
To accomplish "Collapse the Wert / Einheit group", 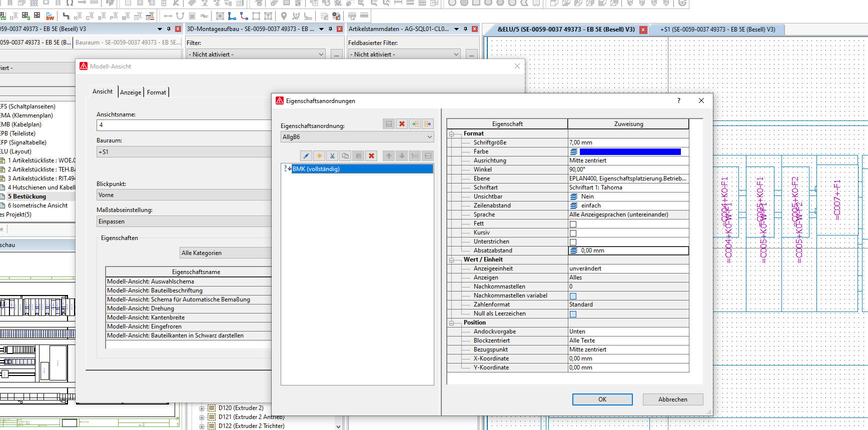I will click(452, 260).
